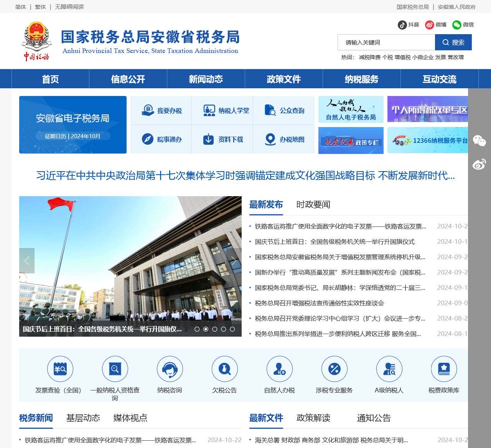Open the 抖音 social media icon

click(x=401, y=25)
